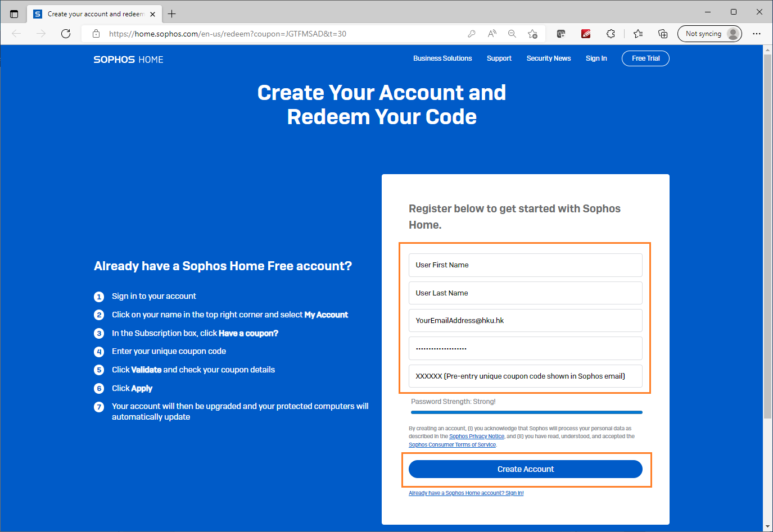The height and width of the screenshot is (532, 773).
Task: Click the site security lock icon
Action: [96, 34]
